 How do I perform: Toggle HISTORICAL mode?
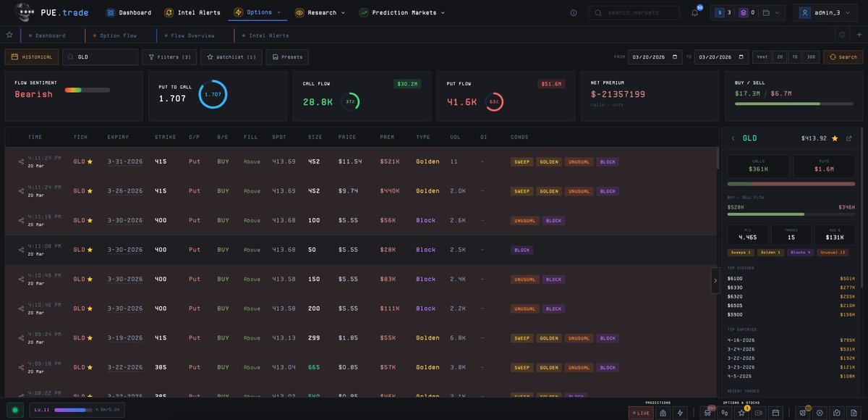pos(32,57)
